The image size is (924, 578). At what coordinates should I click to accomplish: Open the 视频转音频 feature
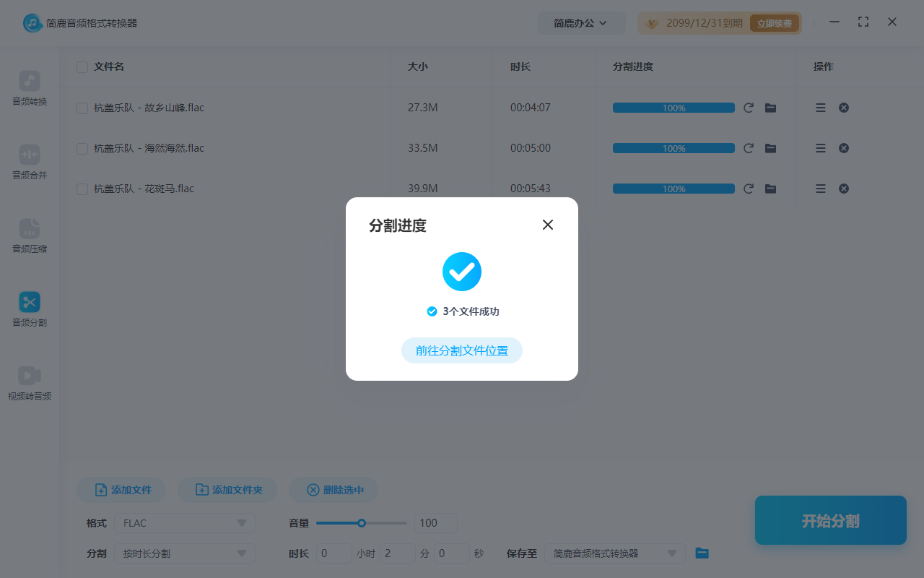coord(29,383)
